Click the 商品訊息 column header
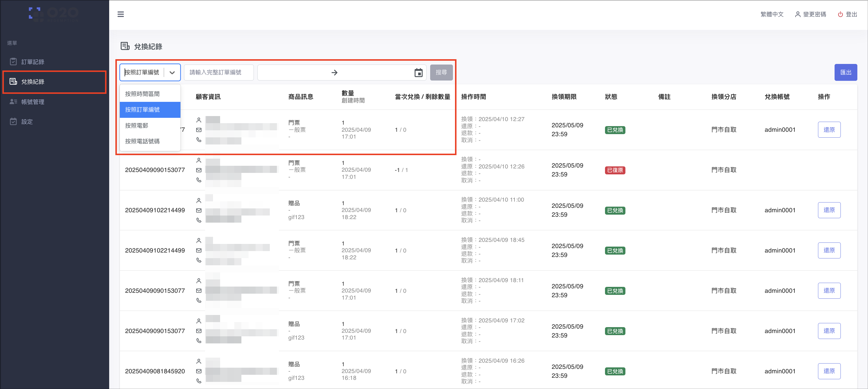The width and height of the screenshot is (868, 389). pos(301,97)
